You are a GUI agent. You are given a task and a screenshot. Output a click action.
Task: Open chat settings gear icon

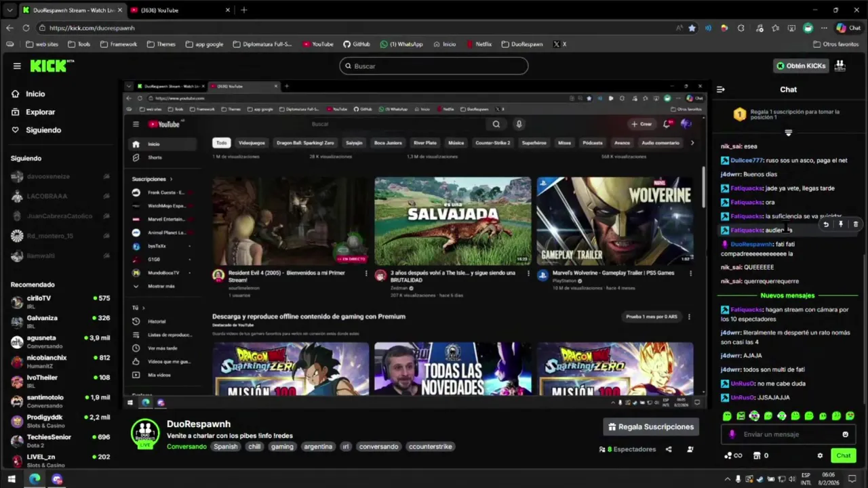point(820,455)
